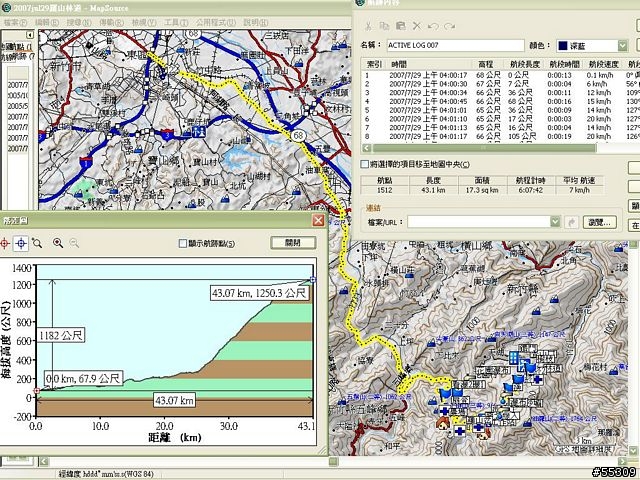Click the interstate 3 shield on the map
Viewport: 640px width, 480px height.
(x=167, y=135)
